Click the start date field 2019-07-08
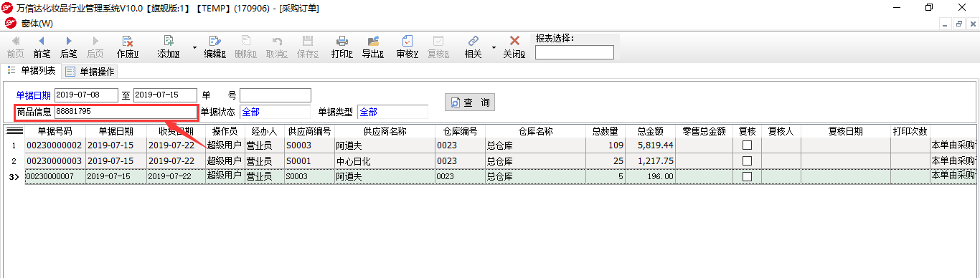Image resolution: width=980 pixels, height=278 pixels. [86, 95]
